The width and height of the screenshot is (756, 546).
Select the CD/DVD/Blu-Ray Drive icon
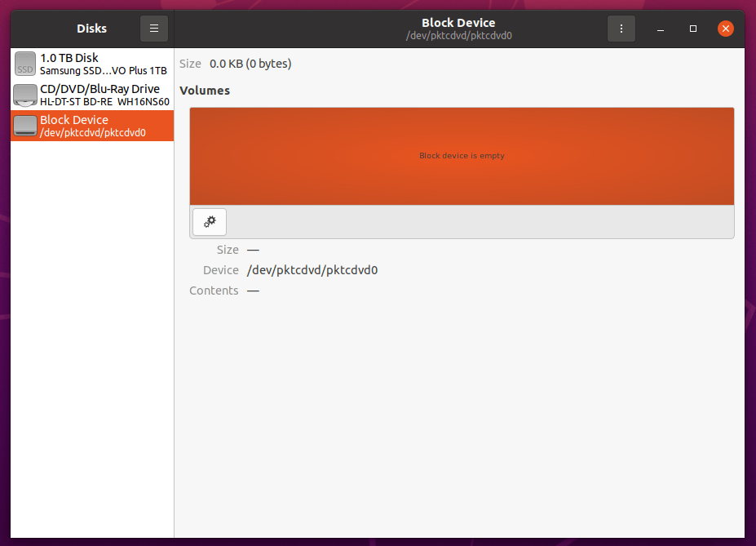[x=25, y=95]
